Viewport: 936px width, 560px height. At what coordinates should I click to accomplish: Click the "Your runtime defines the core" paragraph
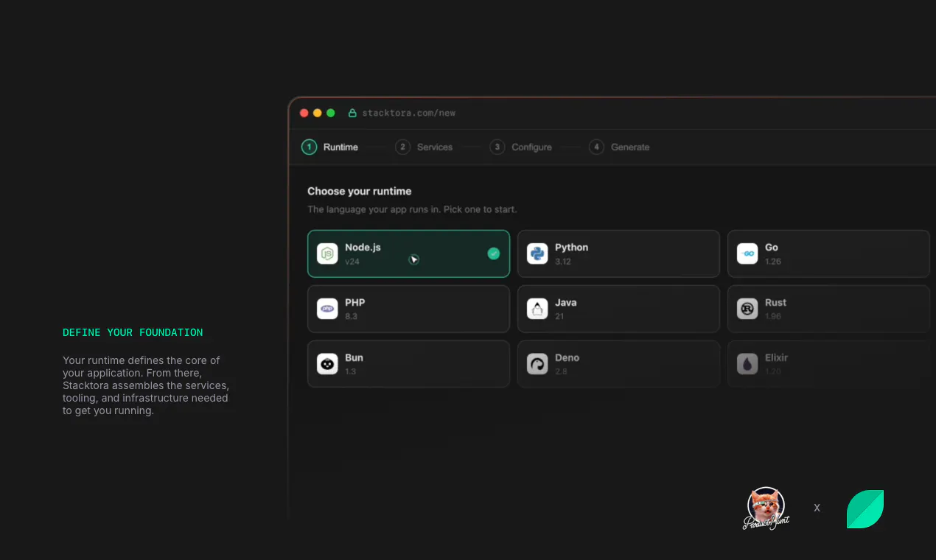(x=146, y=385)
